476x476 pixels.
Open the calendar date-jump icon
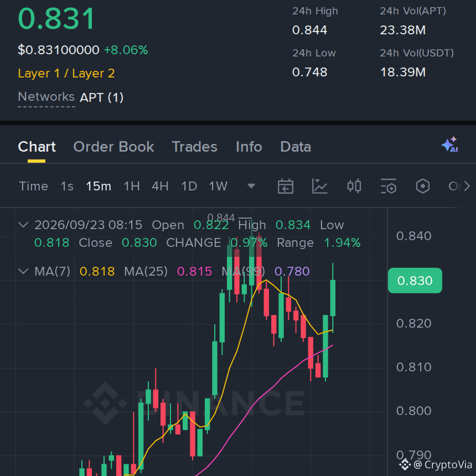(x=285, y=186)
